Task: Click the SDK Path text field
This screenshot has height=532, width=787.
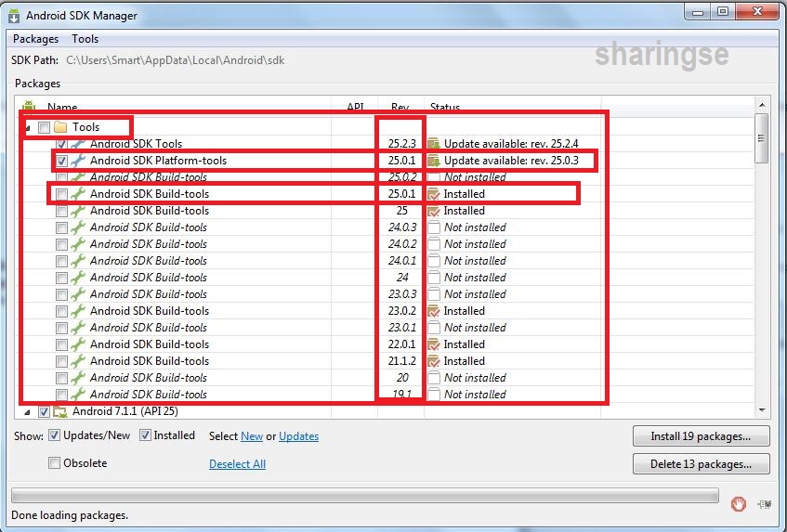Action: 176,60
